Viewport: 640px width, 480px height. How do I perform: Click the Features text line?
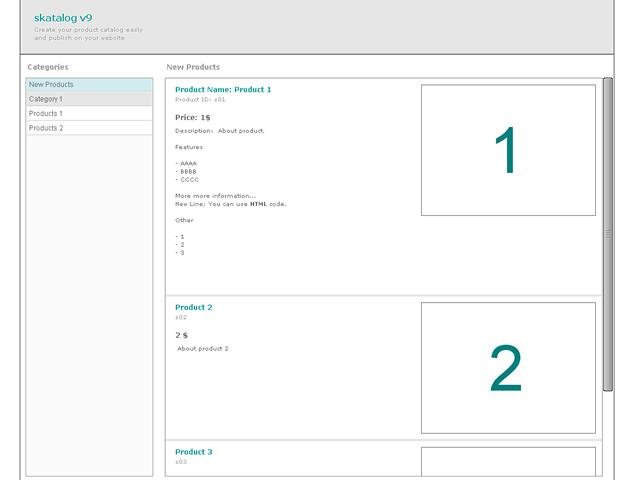(x=189, y=147)
